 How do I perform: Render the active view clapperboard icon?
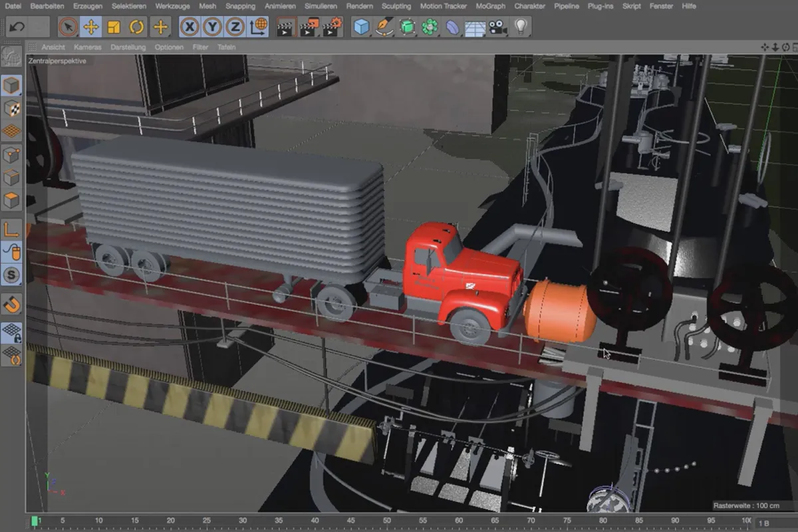tap(286, 27)
